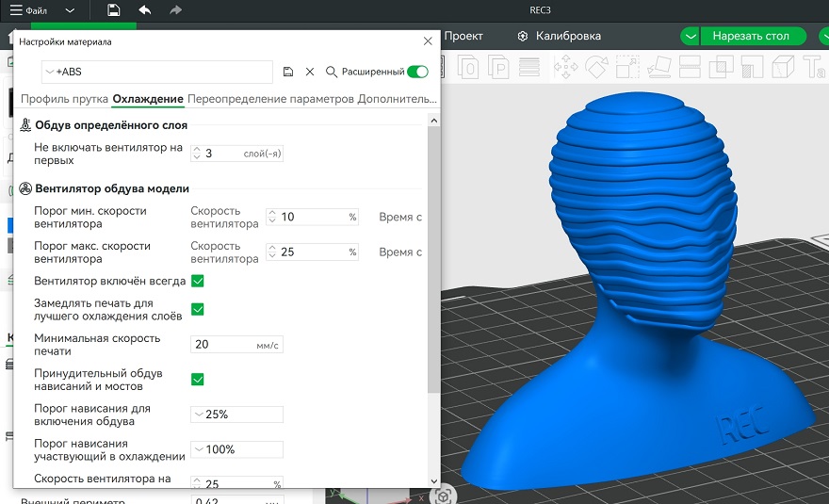Click Нарезать стол button

750,36
